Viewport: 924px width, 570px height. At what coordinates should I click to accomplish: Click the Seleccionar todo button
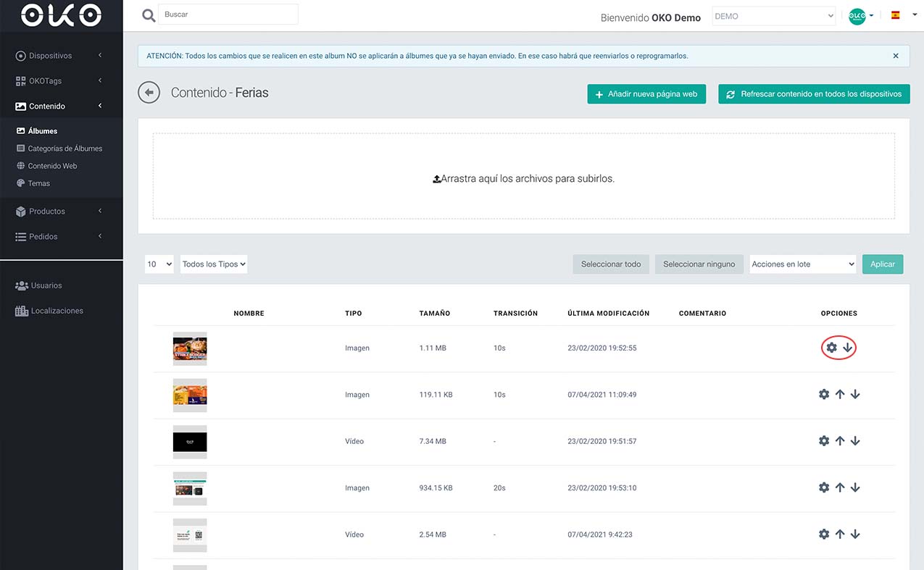tap(611, 264)
